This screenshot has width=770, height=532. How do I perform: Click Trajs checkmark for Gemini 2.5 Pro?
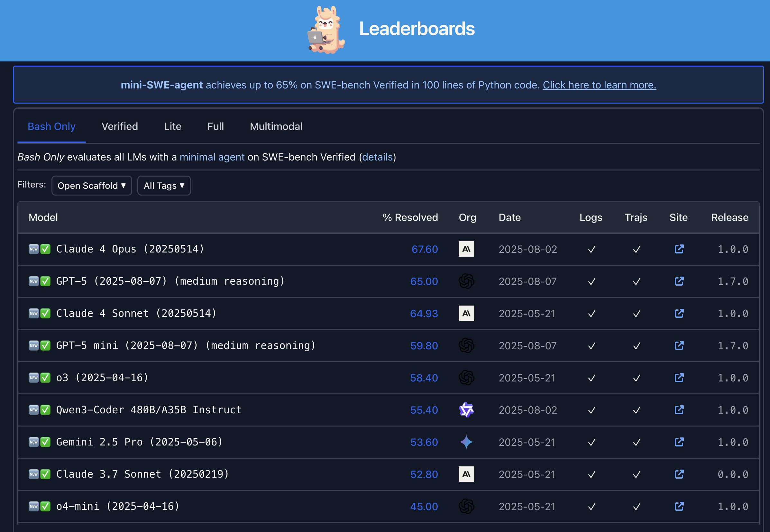point(636,442)
